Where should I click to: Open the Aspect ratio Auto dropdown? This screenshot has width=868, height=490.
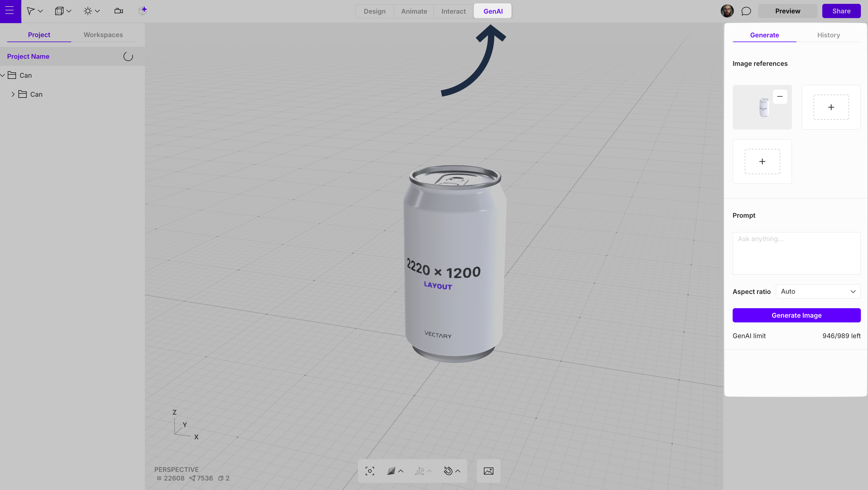pos(818,291)
